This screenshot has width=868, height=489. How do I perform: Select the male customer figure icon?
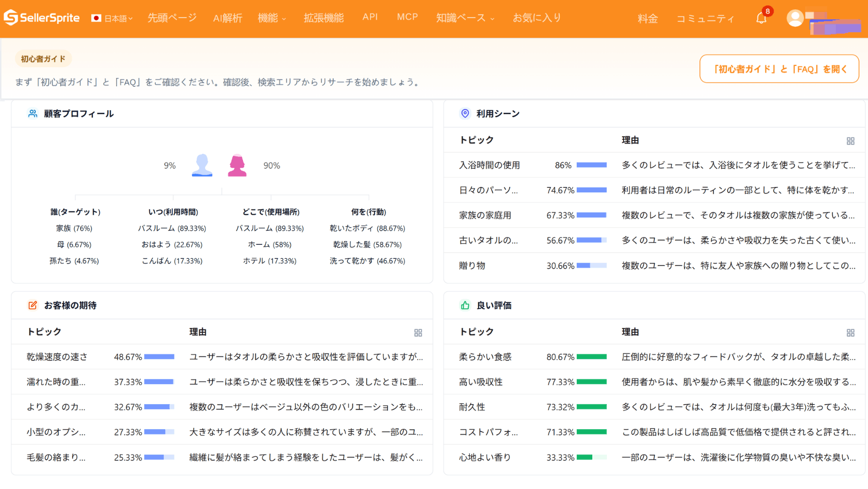pos(202,165)
